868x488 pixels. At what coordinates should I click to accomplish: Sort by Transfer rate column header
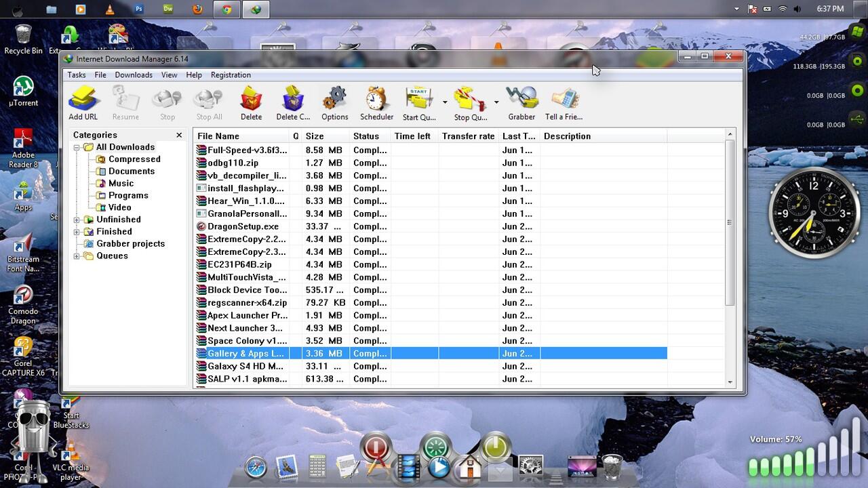pyautogui.click(x=468, y=136)
